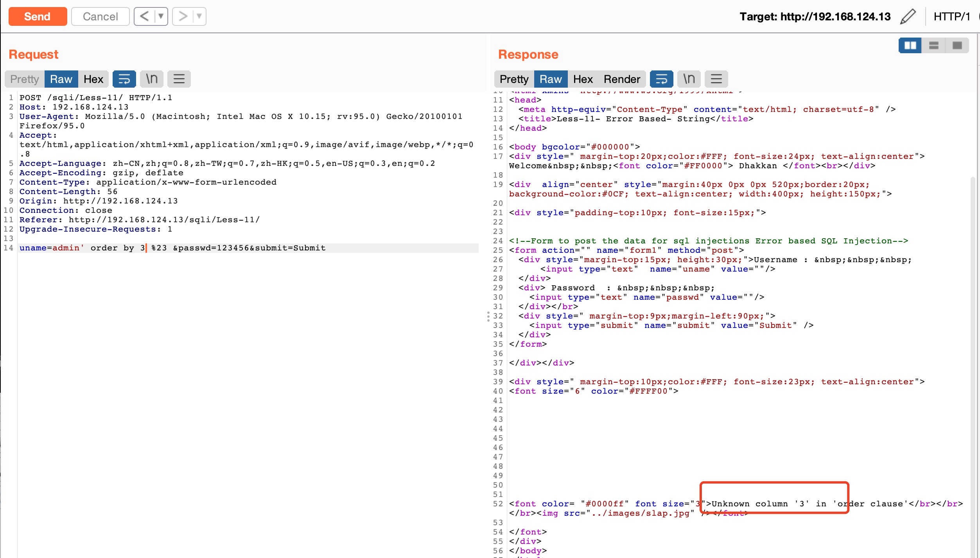This screenshot has height=558, width=980.
Task: Toggle response word wrap icon
Action: [661, 79]
